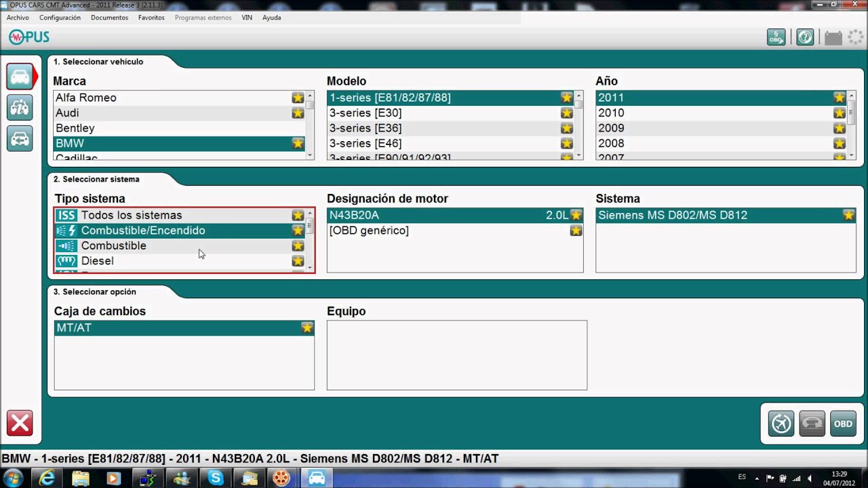Screen dimensions: 868x488
Task: Open the Favoritos menu
Action: click(151, 18)
